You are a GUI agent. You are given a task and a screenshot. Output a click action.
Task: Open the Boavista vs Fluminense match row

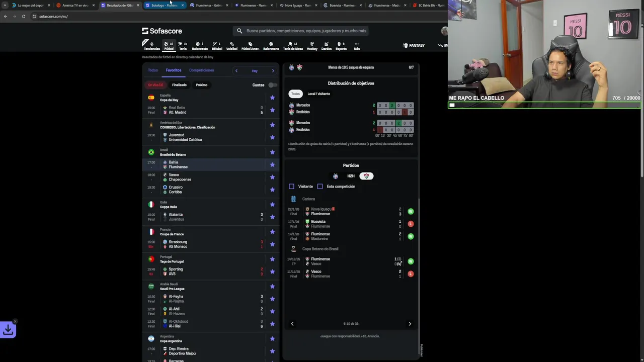coord(351,224)
